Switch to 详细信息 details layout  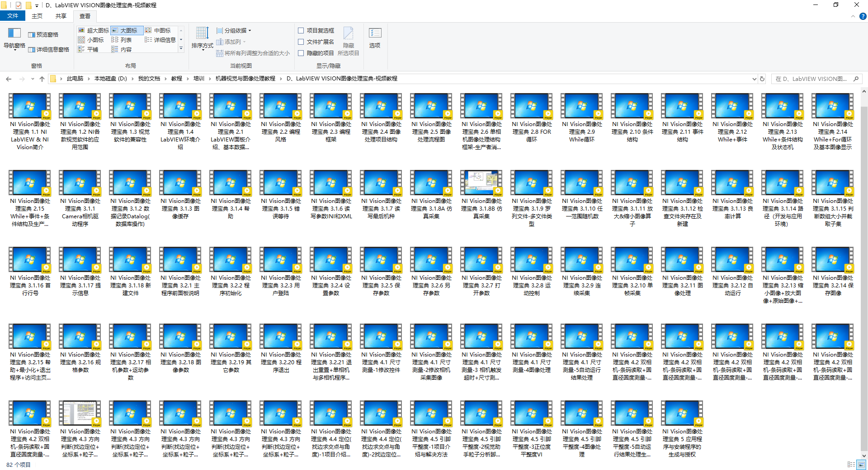point(160,40)
